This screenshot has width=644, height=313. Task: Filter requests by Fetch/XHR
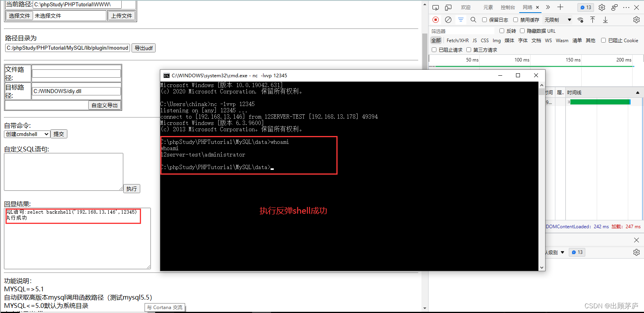(x=458, y=41)
